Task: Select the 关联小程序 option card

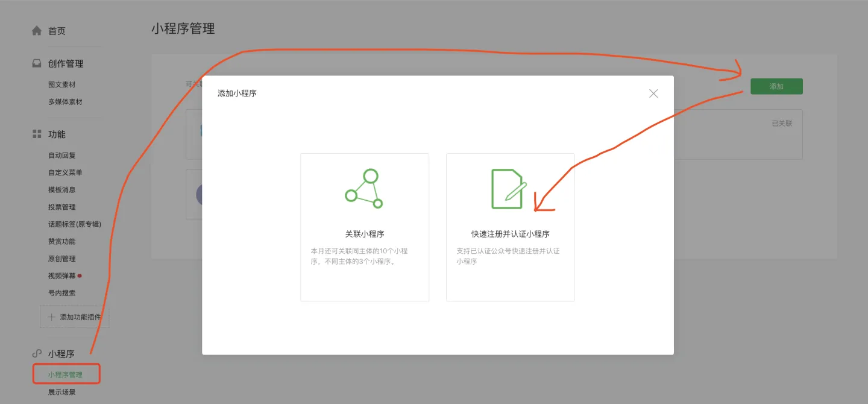Action: pos(364,228)
